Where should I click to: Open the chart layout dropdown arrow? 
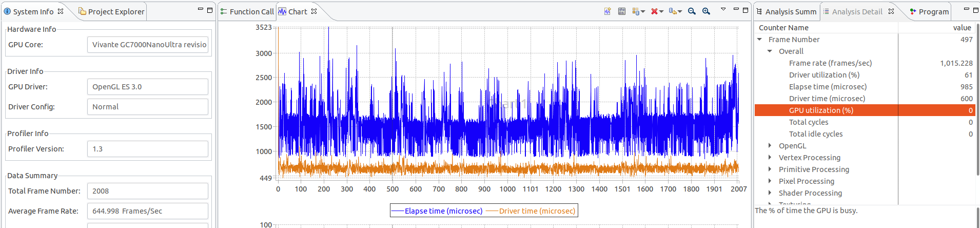click(x=643, y=11)
